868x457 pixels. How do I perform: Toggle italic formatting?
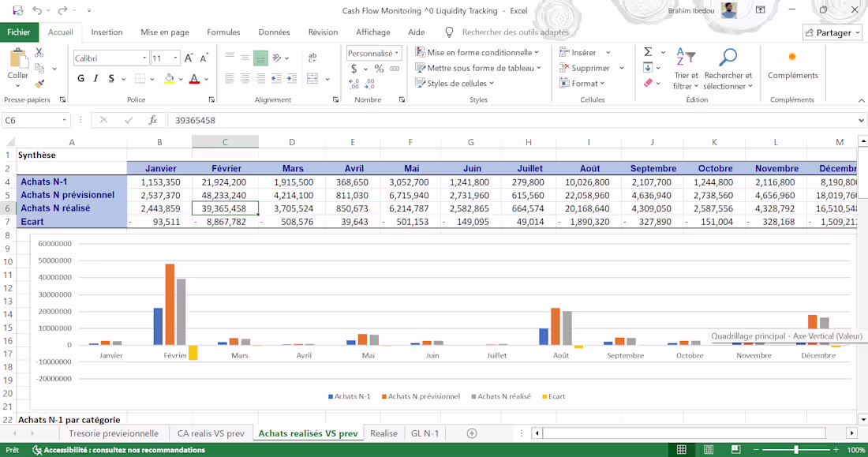coord(96,77)
